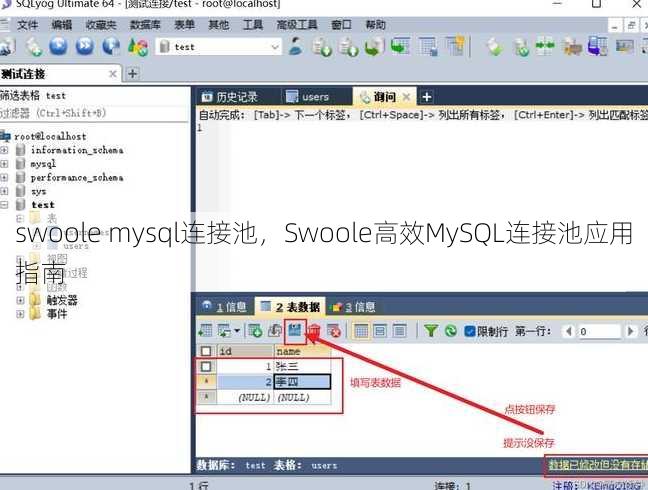Close the 询问 tab

[x=407, y=97]
